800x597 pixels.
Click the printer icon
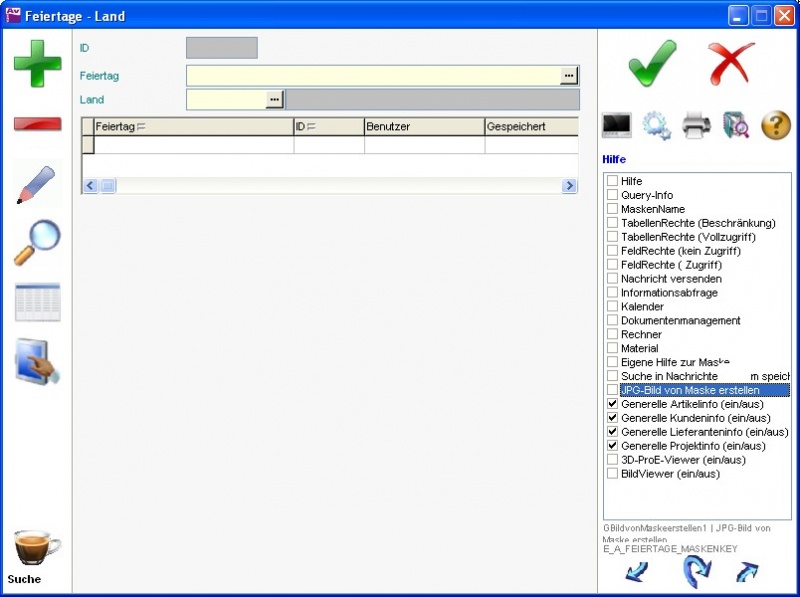click(696, 125)
